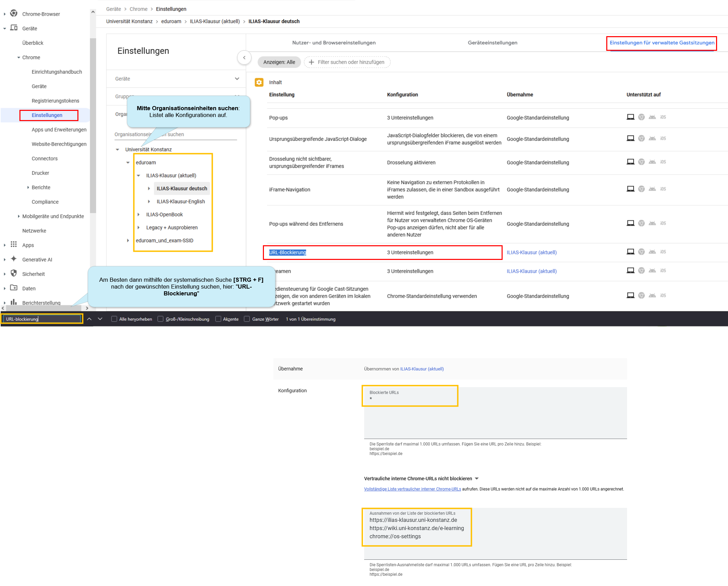The width and height of the screenshot is (728, 586).
Task: Open ILIAS-Klausur (aktuell) link in URL-Blockierung row
Action: (x=531, y=252)
